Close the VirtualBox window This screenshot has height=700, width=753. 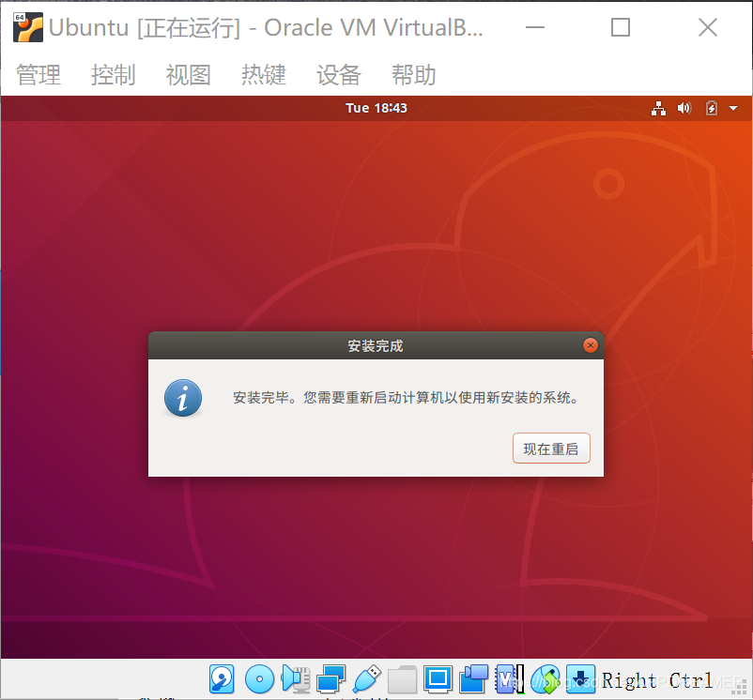(708, 27)
